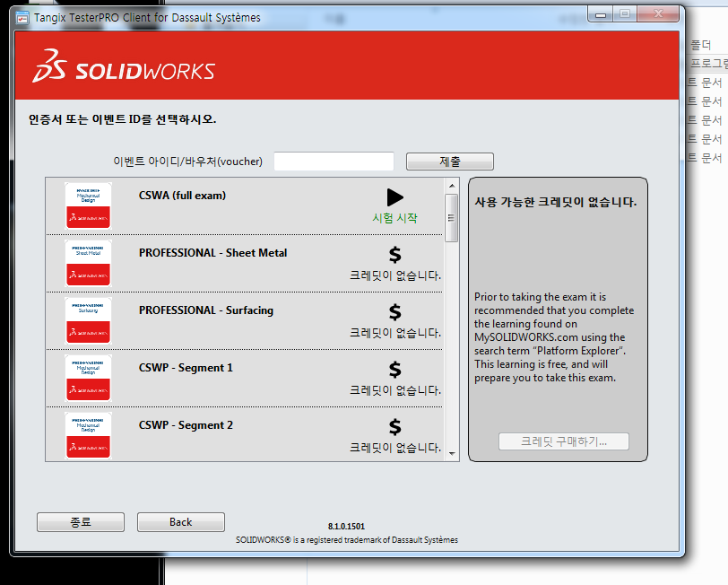Click the no-credit text under CSWP Segment 1
The image size is (728, 585).
(395, 390)
